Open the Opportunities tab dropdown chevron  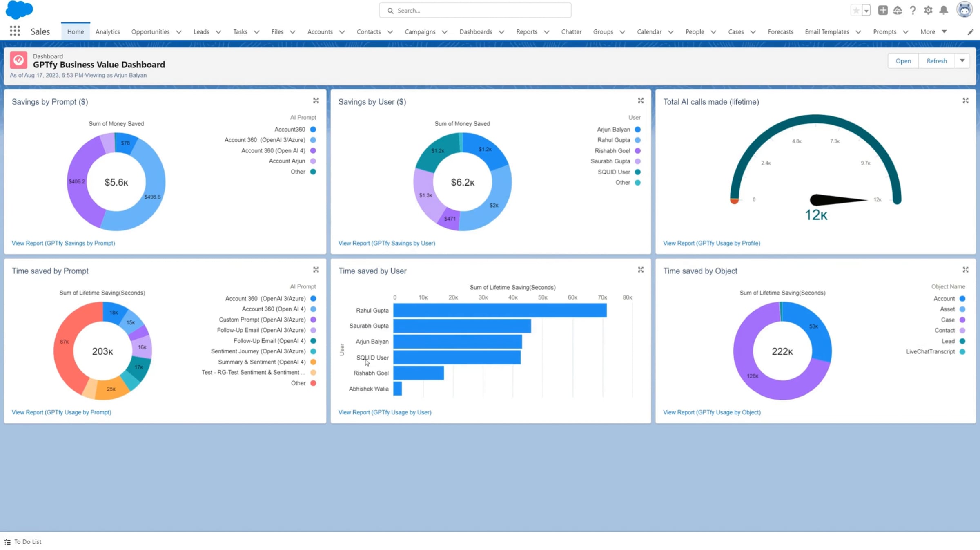[x=178, y=32]
